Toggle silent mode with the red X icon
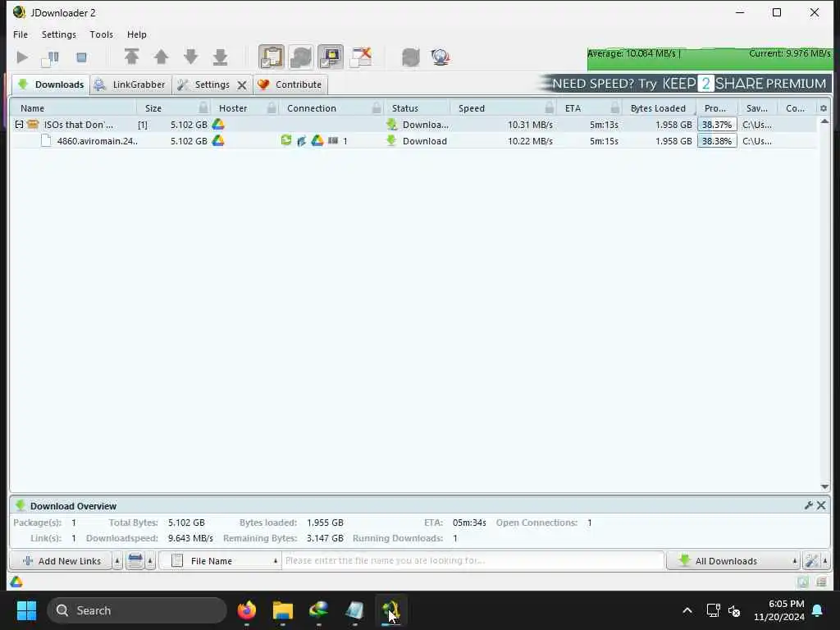This screenshot has width=840, height=630. point(361,57)
